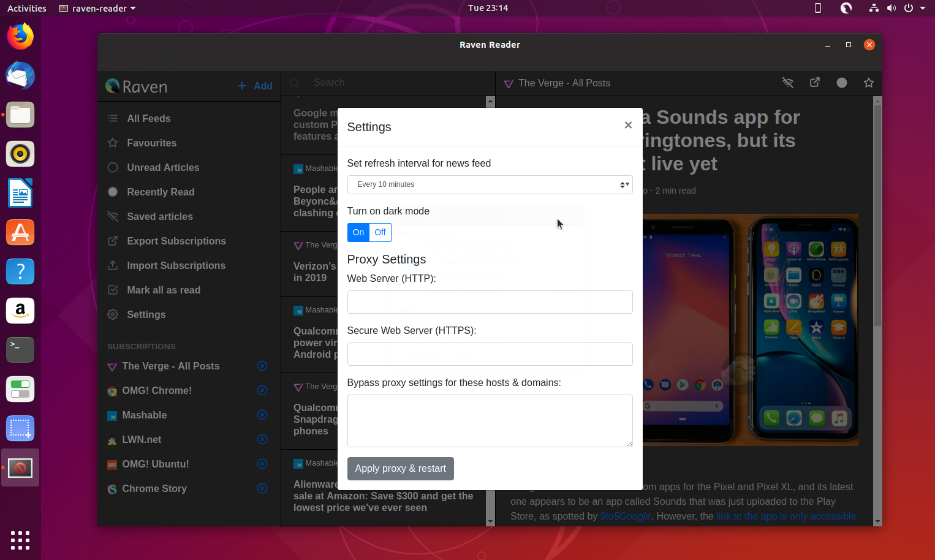Open the refresh interval dropdown

tap(490, 184)
